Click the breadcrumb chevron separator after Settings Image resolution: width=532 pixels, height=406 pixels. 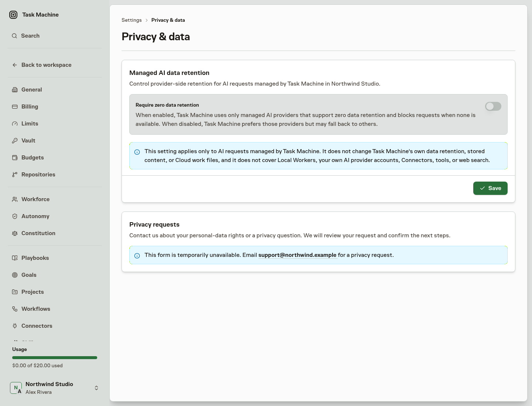coord(147,20)
